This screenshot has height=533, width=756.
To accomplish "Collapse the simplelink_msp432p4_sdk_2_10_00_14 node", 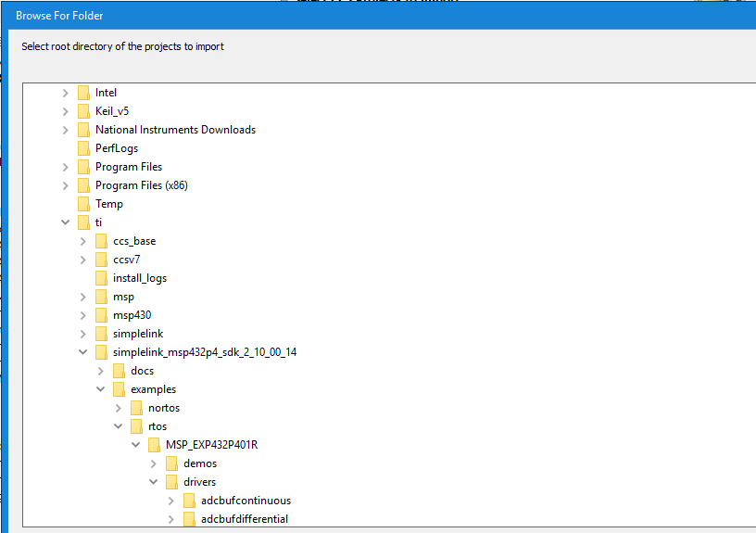I will pos(83,352).
